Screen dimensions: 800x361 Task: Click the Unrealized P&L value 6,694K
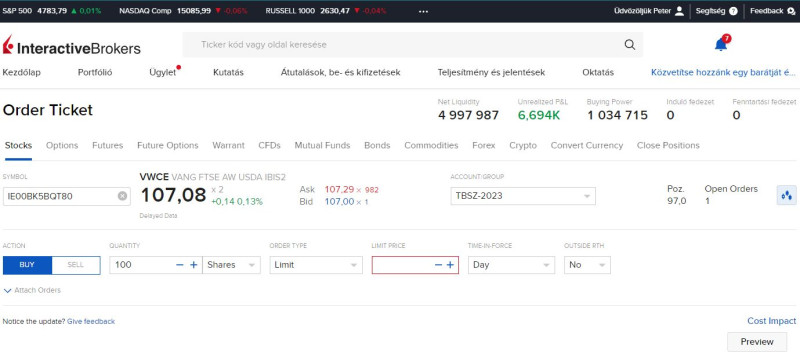pyautogui.click(x=539, y=115)
